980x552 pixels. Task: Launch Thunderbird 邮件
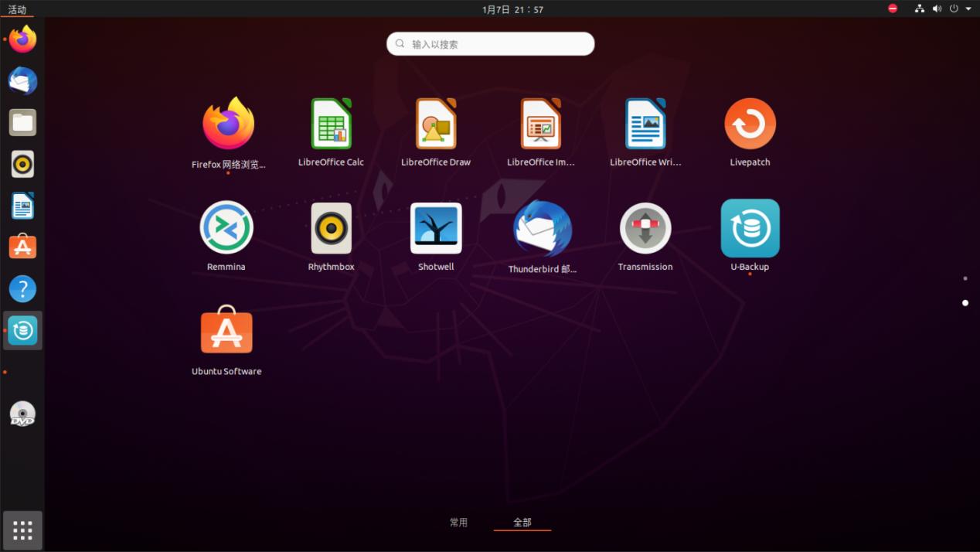point(540,228)
